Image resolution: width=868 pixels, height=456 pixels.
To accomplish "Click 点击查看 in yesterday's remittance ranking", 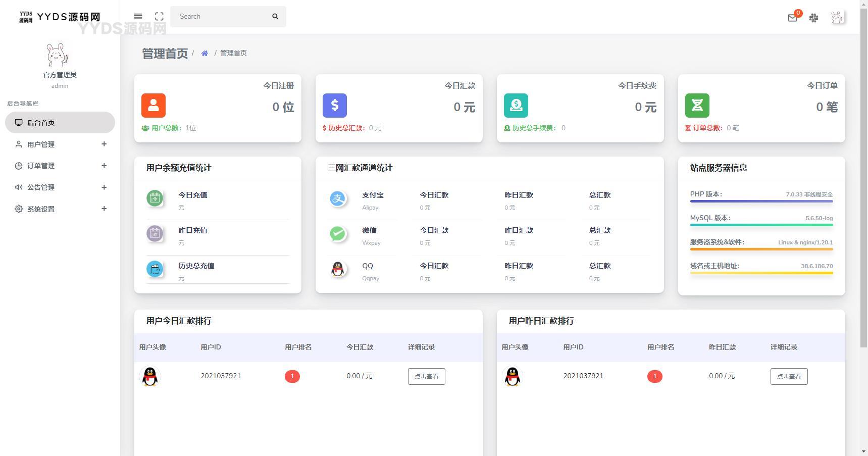I will [789, 376].
